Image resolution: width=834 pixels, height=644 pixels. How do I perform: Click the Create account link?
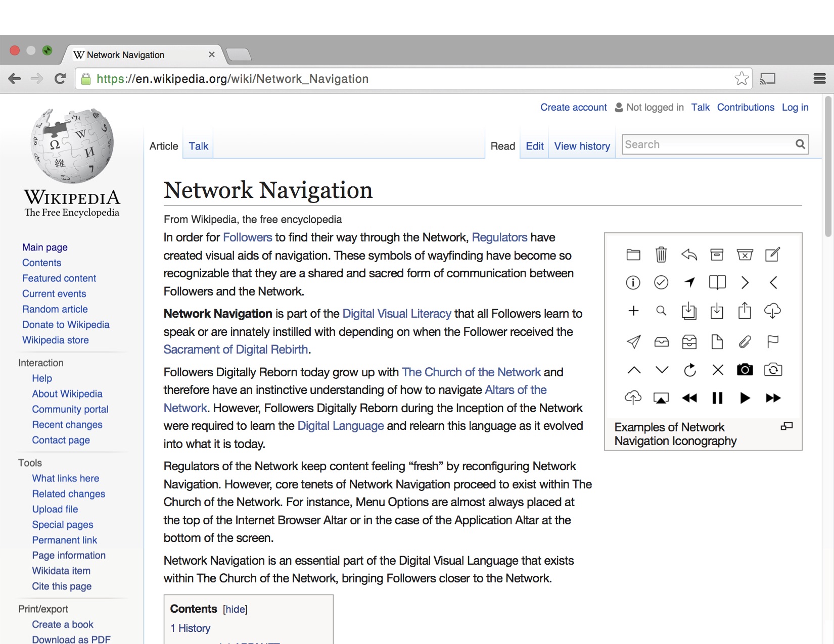coord(573,107)
